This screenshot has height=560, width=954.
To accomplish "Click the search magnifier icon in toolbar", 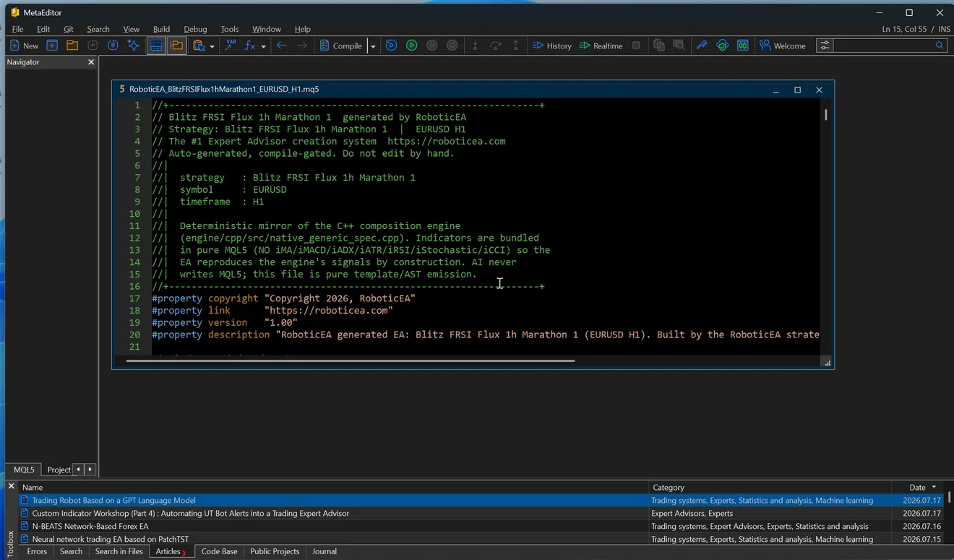I will pyautogui.click(x=940, y=46).
